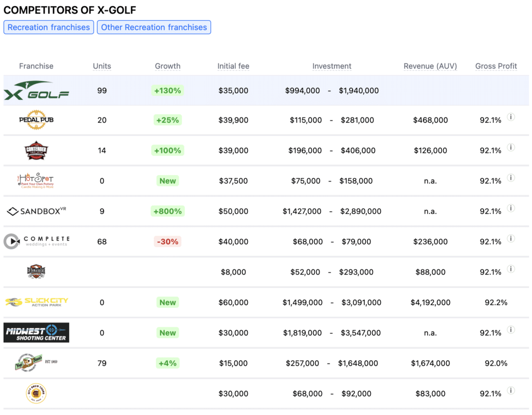Open The Hot Spot pottery logo
The image size is (532, 415).
[x=36, y=180]
